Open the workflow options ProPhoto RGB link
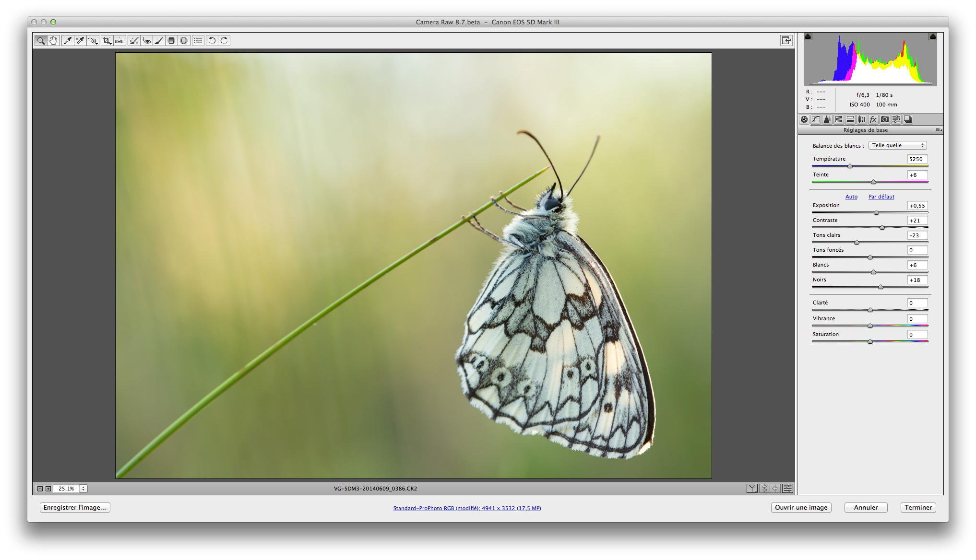 (467, 508)
